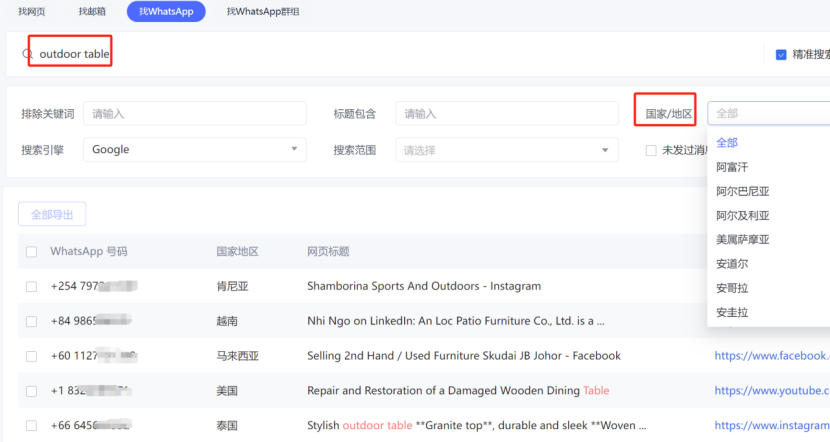Choose 安哥拉 in the country list
The height and width of the screenshot is (442, 830).
click(732, 288)
